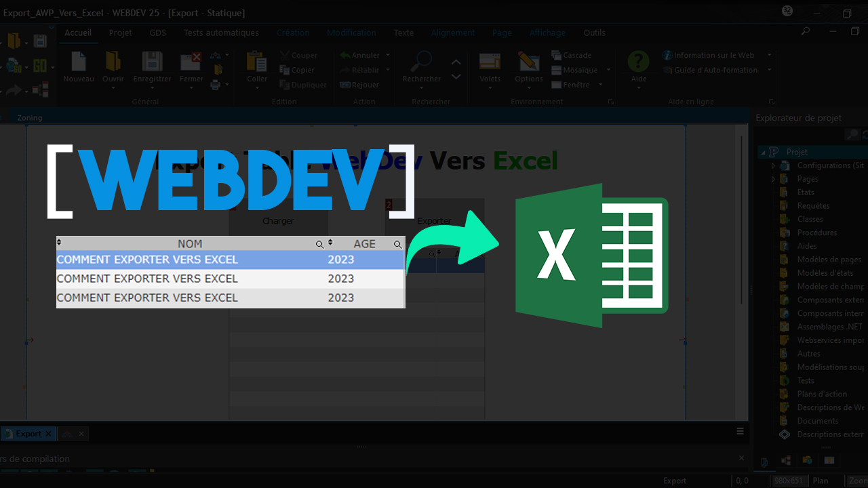Click the Zoning tab above the editor

click(x=30, y=117)
